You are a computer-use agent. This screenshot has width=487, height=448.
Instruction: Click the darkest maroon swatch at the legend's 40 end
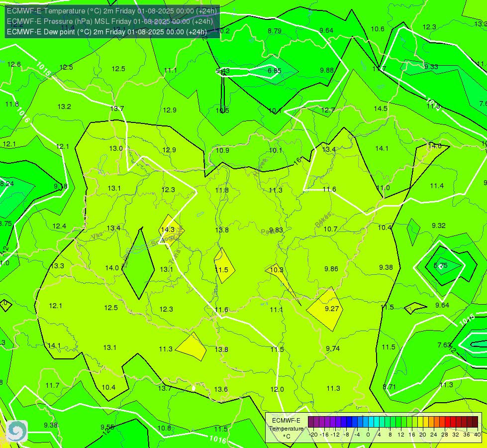pos(475,422)
